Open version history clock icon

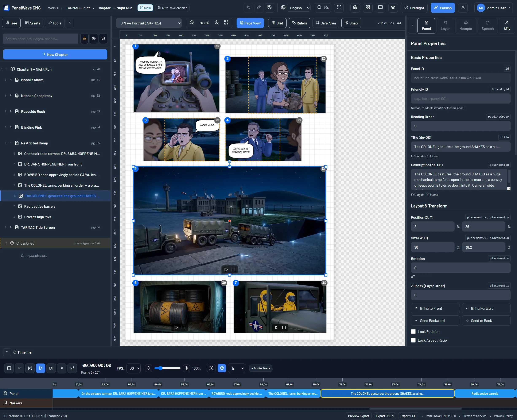269,8
